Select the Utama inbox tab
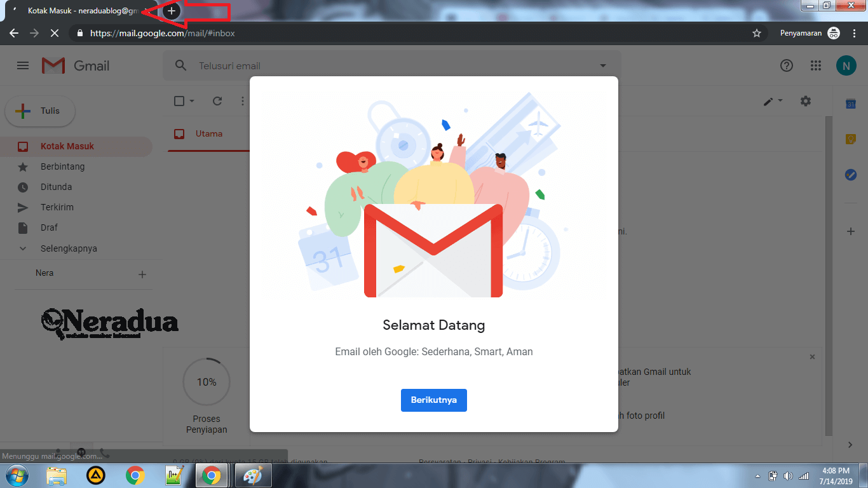The width and height of the screenshot is (868, 488). tap(208, 134)
